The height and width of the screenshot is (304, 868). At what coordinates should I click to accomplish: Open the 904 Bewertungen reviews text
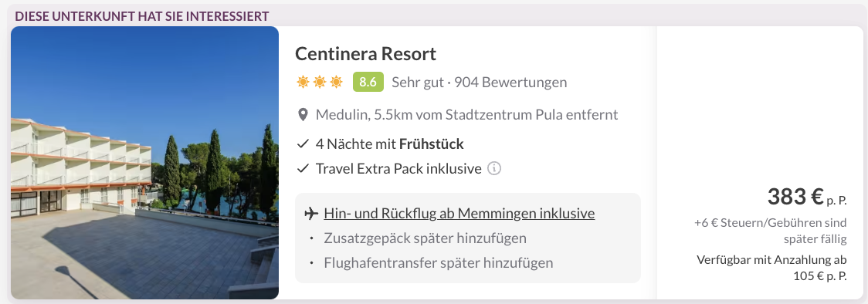(510, 83)
